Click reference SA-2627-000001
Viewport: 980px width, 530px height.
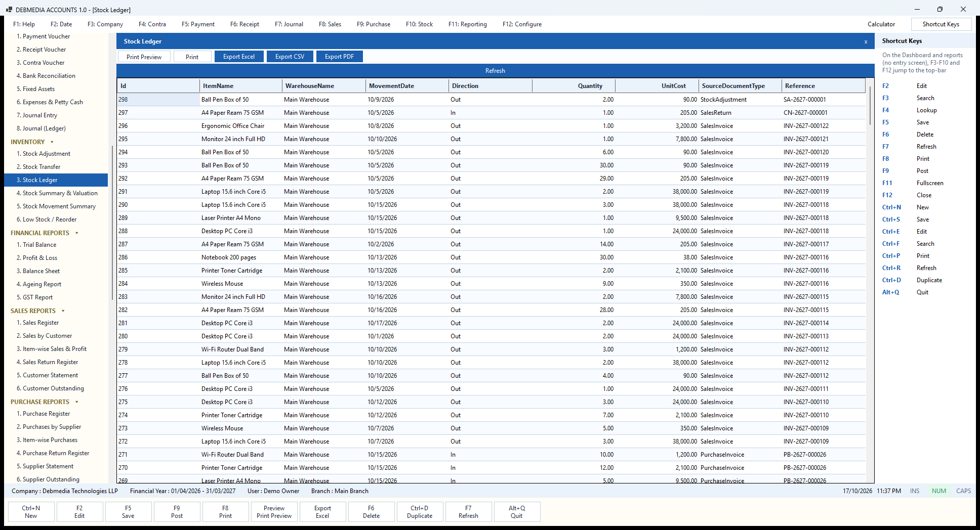click(x=805, y=100)
